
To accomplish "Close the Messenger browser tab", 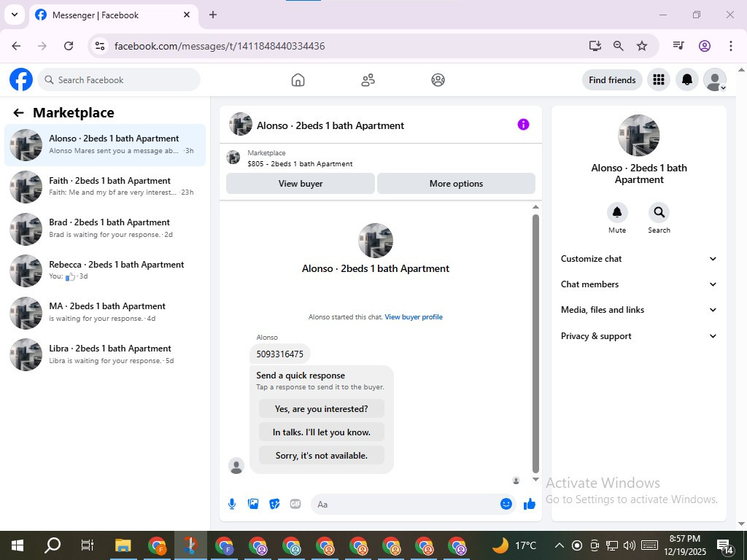I will pos(187,15).
